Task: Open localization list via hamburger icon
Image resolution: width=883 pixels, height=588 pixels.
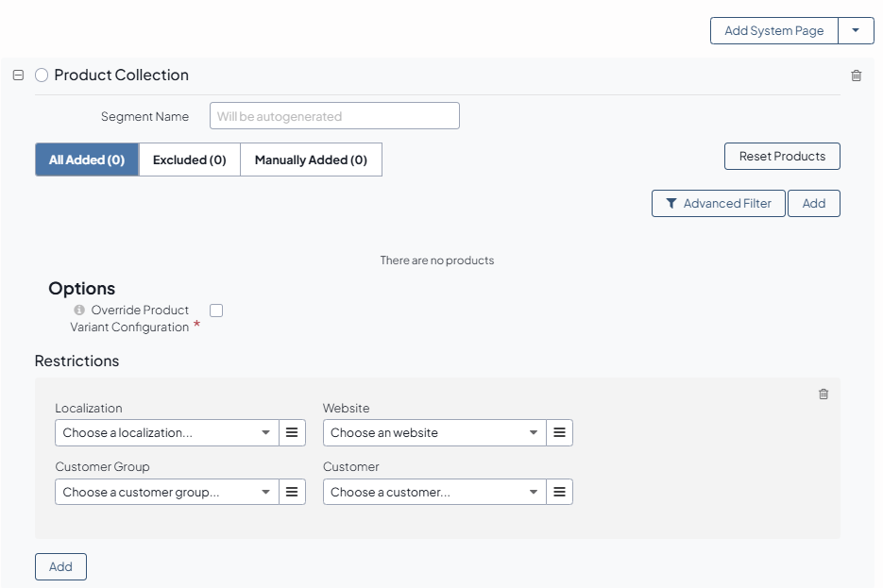Action: coord(292,432)
